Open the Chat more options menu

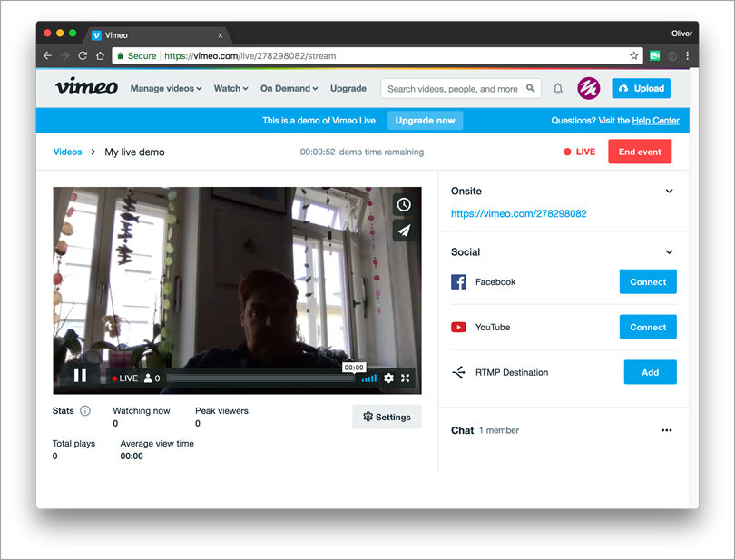(x=667, y=430)
